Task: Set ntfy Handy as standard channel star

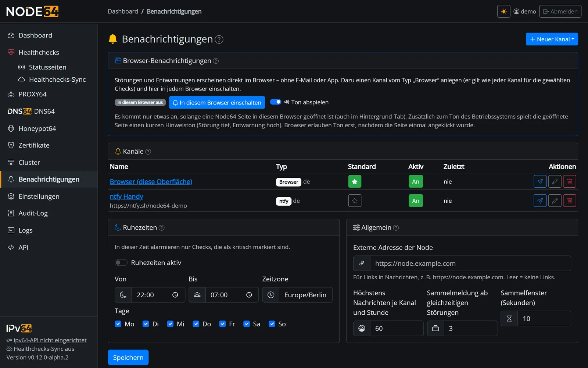Action: coord(355,201)
